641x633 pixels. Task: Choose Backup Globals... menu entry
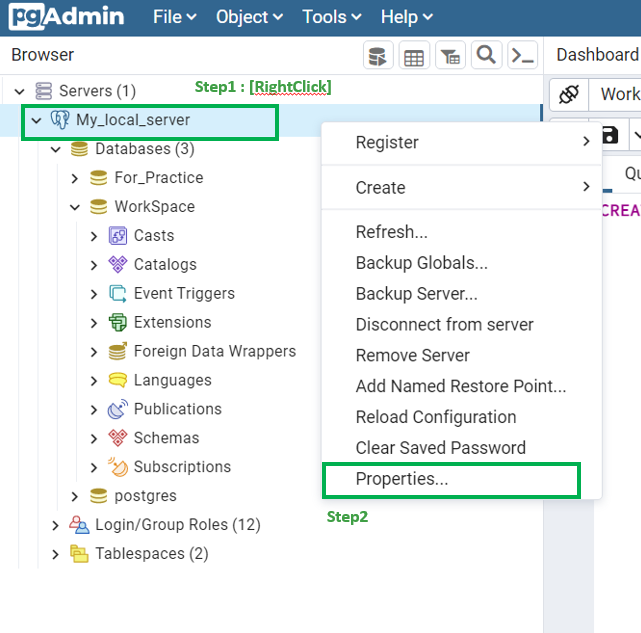point(462,263)
